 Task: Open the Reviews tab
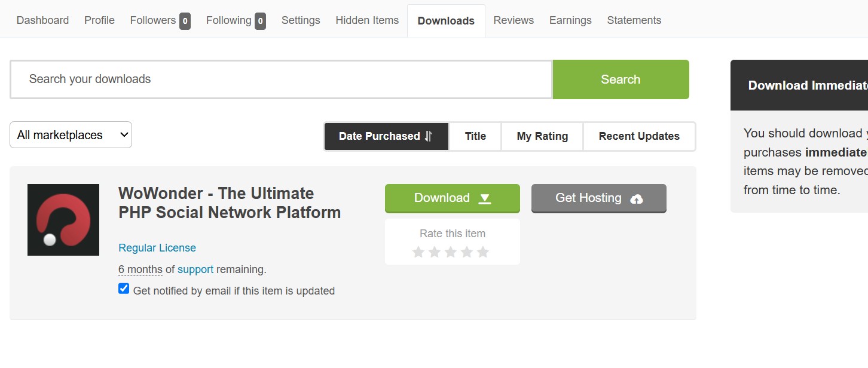pyautogui.click(x=514, y=20)
